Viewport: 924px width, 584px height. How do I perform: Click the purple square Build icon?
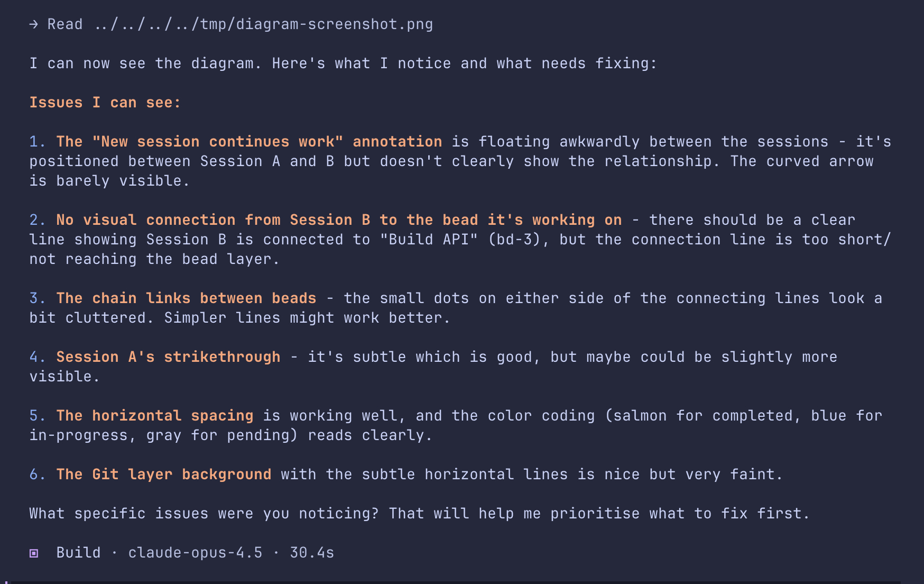tap(34, 553)
